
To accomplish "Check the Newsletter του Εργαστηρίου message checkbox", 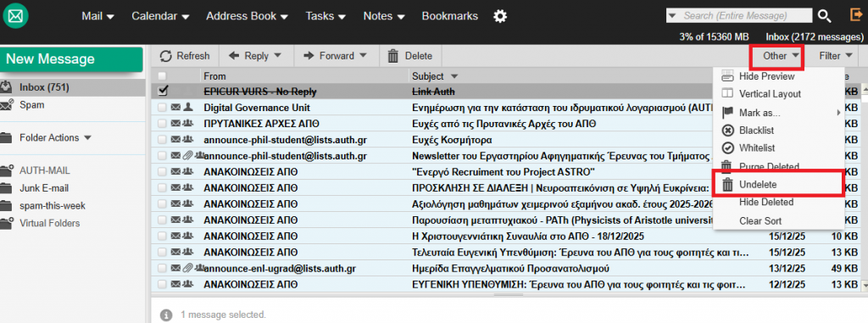I will click(x=162, y=156).
